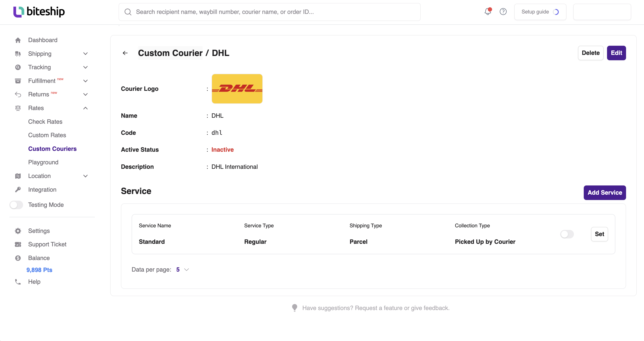Click Set for the Standard service
This screenshot has width=644, height=341.
600,234
